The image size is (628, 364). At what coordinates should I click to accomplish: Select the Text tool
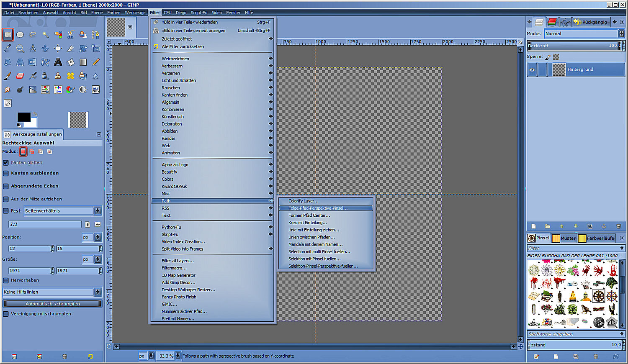[x=58, y=62]
